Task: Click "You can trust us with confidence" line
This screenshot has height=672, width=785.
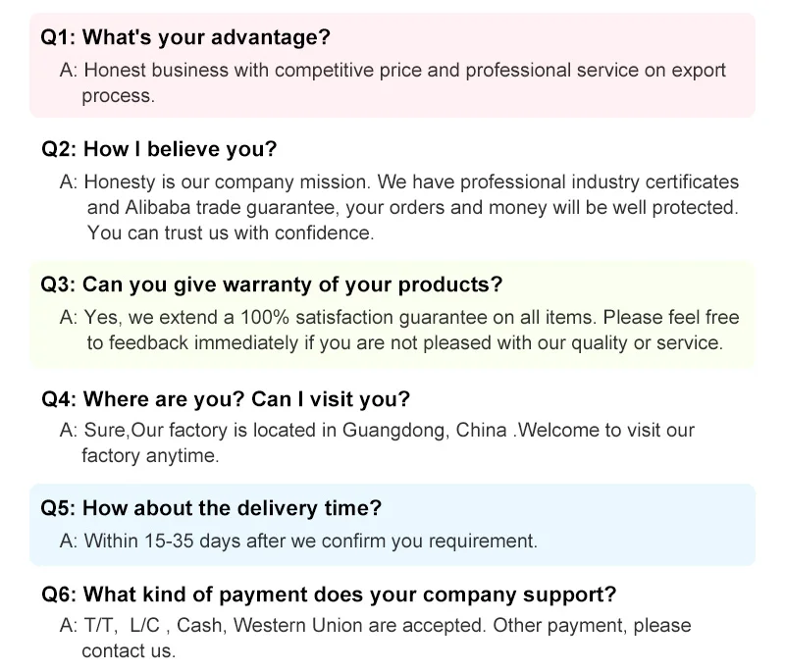Action: pyautogui.click(x=231, y=233)
